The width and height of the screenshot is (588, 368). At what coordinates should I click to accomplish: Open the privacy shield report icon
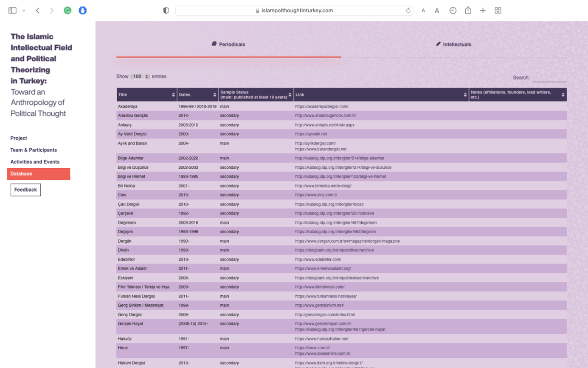pos(166,11)
